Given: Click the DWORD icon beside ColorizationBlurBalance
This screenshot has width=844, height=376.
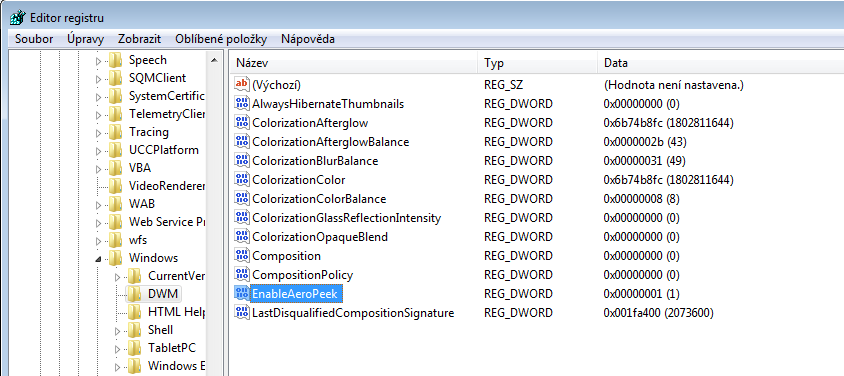Looking at the screenshot, I should (242, 160).
